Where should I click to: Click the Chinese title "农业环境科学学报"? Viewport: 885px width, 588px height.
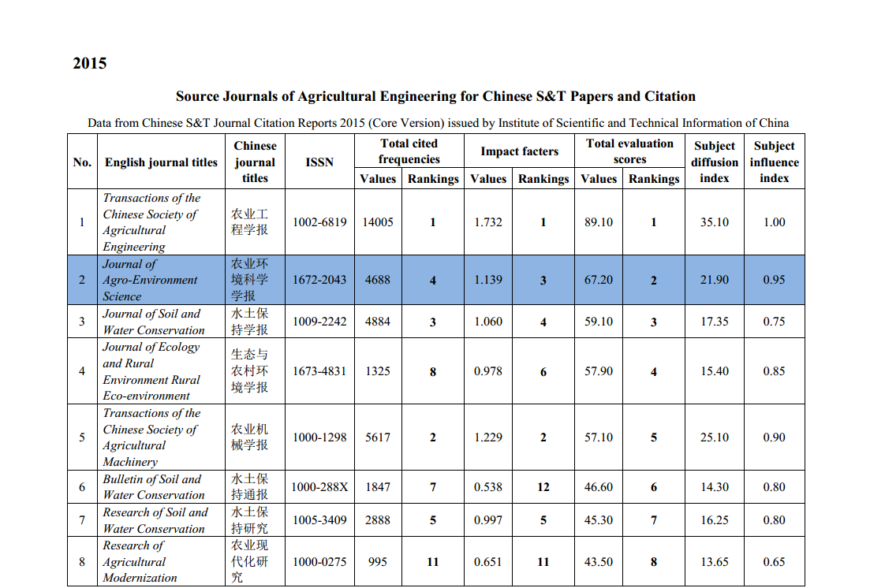pyautogui.click(x=249, y=280)
